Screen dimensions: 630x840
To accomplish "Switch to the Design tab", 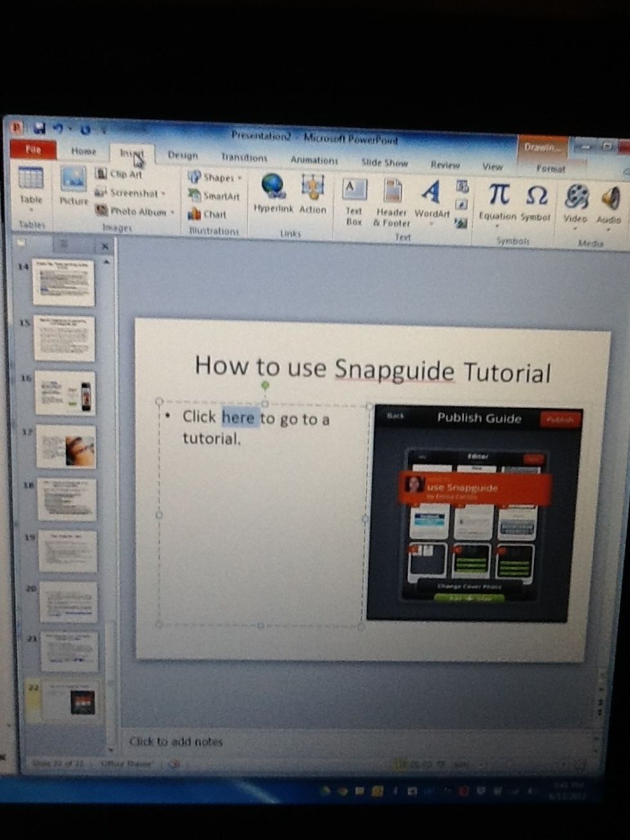I will (x=183, y=155).
